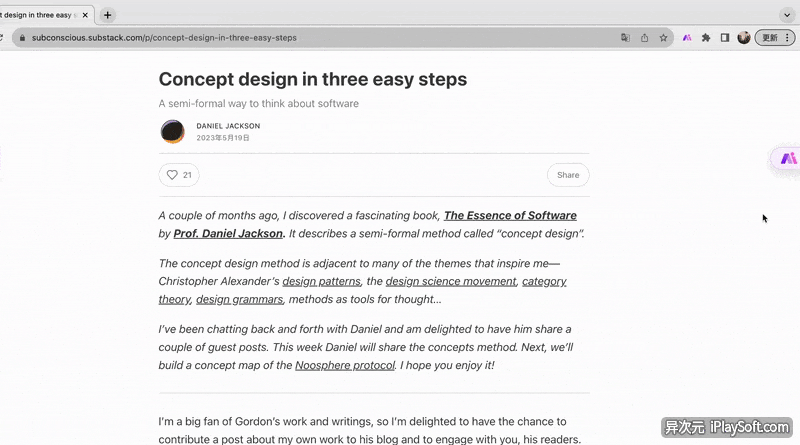Click the article title Concept design in three easy steps
Viewport: 800px width, 445px height.
(313, 79)
